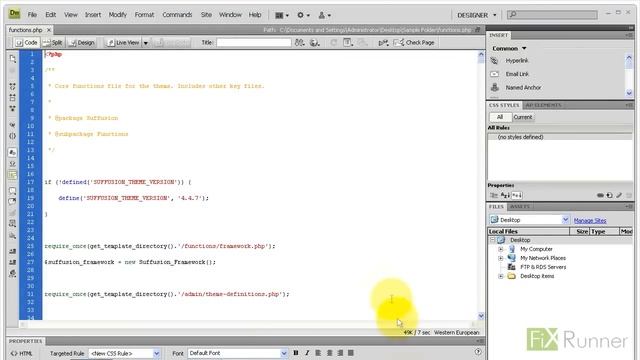Open View Options icon in document toolbar
Viewport: 640px width, 360px height.
click(348, 42)
